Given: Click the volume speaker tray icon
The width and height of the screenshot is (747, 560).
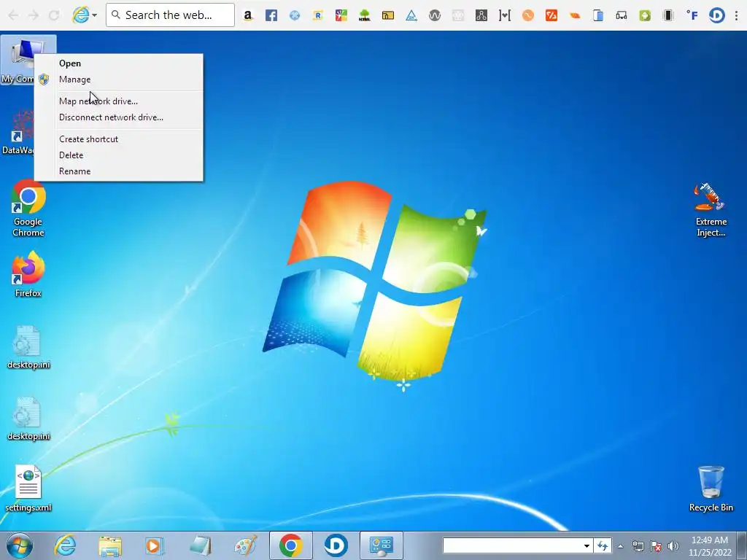Looking at the screenshot, I should click(673, 546).
